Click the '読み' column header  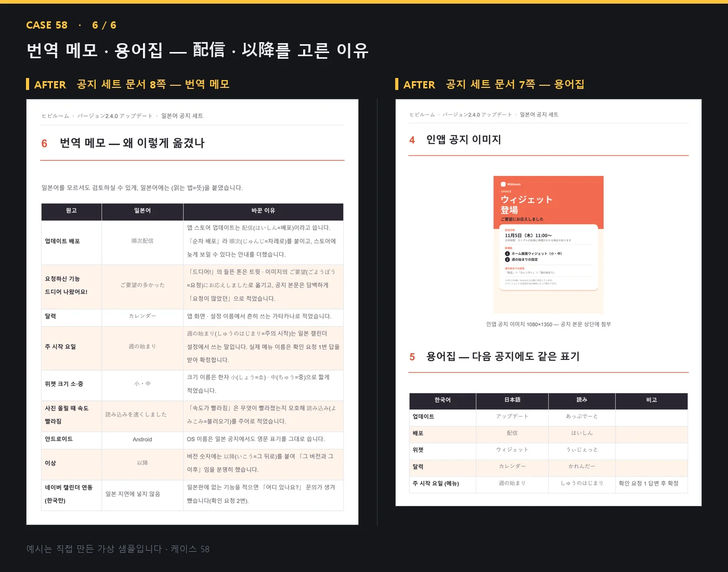point(582,400)
